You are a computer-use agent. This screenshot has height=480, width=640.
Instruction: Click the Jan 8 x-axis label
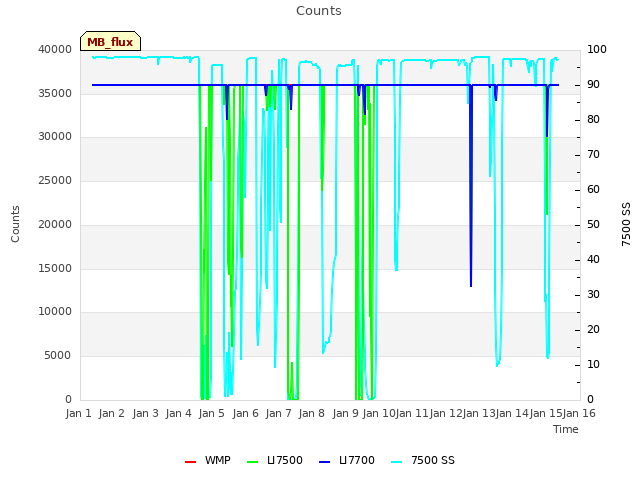pyautogui.click(x=311, y=413)
